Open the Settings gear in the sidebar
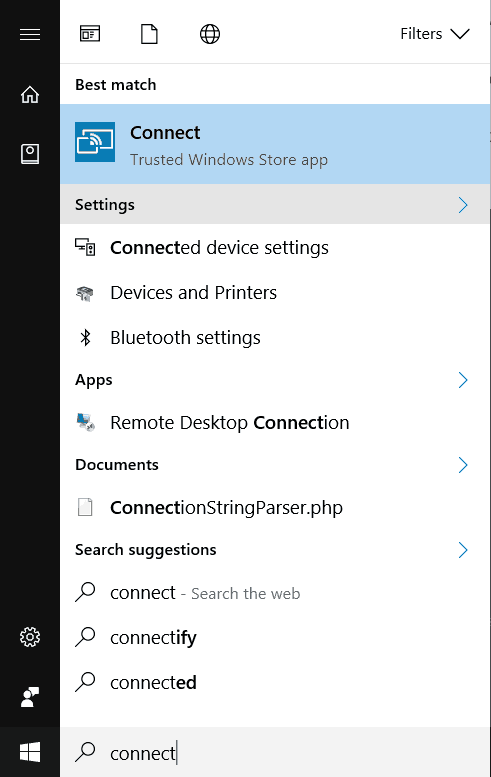Screen dimensions: 491x777 [x=30, y=637]
